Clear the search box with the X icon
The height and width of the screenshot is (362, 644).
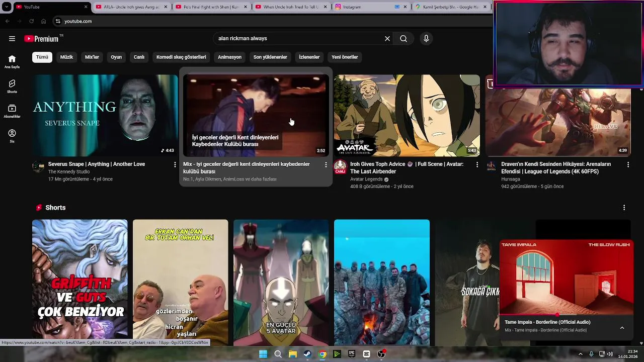pos(387,39)
